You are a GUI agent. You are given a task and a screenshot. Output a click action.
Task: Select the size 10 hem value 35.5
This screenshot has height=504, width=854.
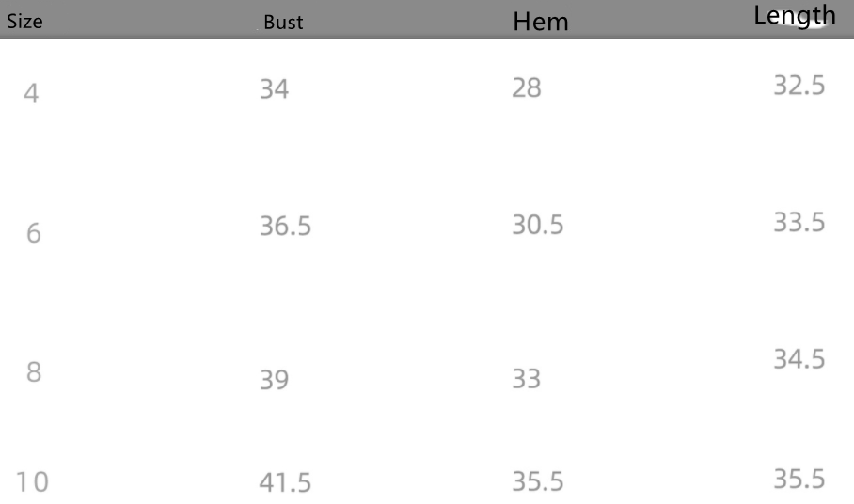pyautogui.click(x=538, y=481)
